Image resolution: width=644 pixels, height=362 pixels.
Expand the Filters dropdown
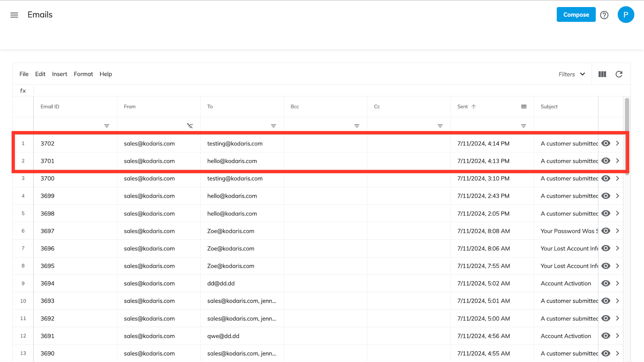point(572,74)
